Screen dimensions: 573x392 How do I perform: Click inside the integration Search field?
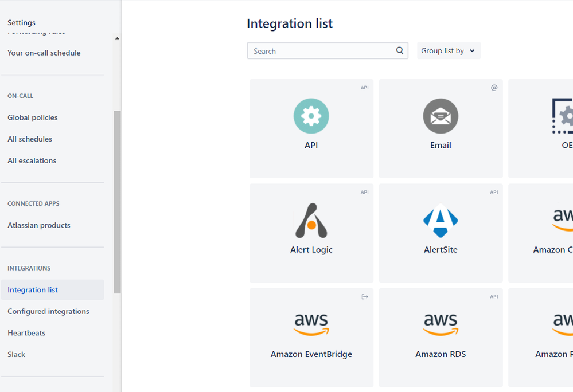point(328,51)
